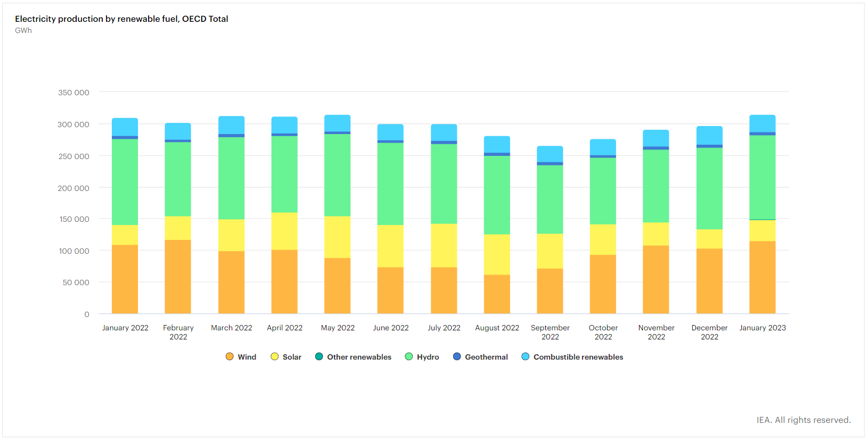Select the Combustible renewables segment for January 2023
Image resolution: width=868 pixels, height=441 pixels.
pos(763,123)
